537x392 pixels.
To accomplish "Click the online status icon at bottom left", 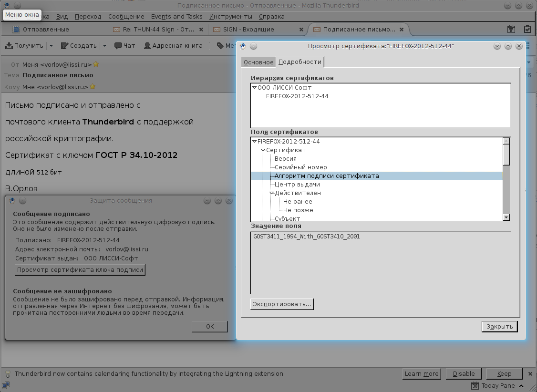I will [6, 385].
